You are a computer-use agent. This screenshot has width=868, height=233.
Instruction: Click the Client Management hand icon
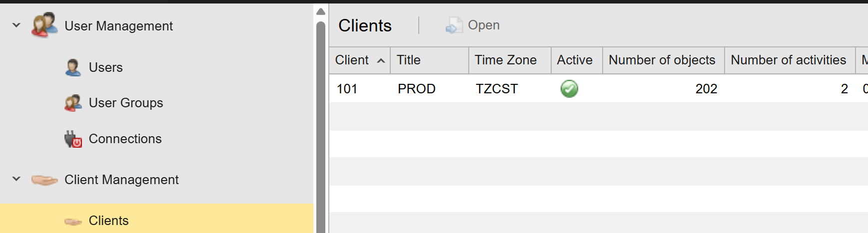click(x=44, y=180)
